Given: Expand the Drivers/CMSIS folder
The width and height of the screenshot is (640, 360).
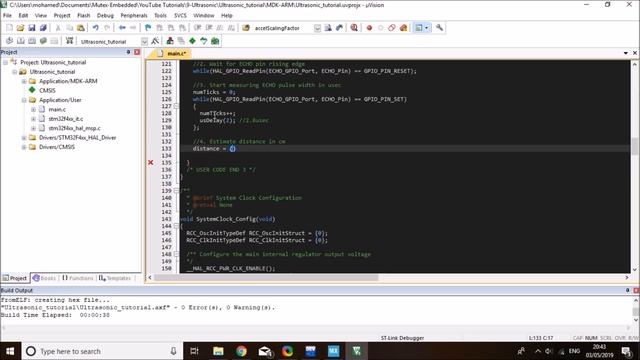Looking at the screenshot, I should (x=24, y=147).
